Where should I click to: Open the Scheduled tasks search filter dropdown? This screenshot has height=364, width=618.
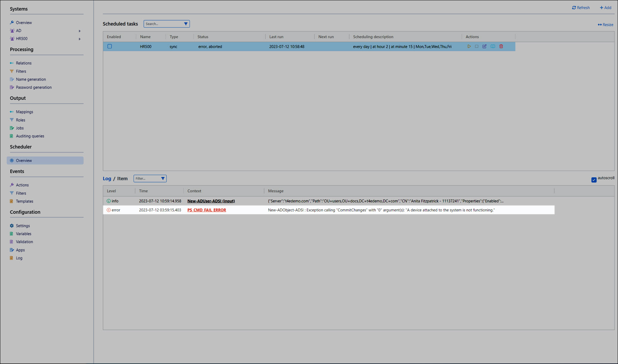[x=186, y=24]
